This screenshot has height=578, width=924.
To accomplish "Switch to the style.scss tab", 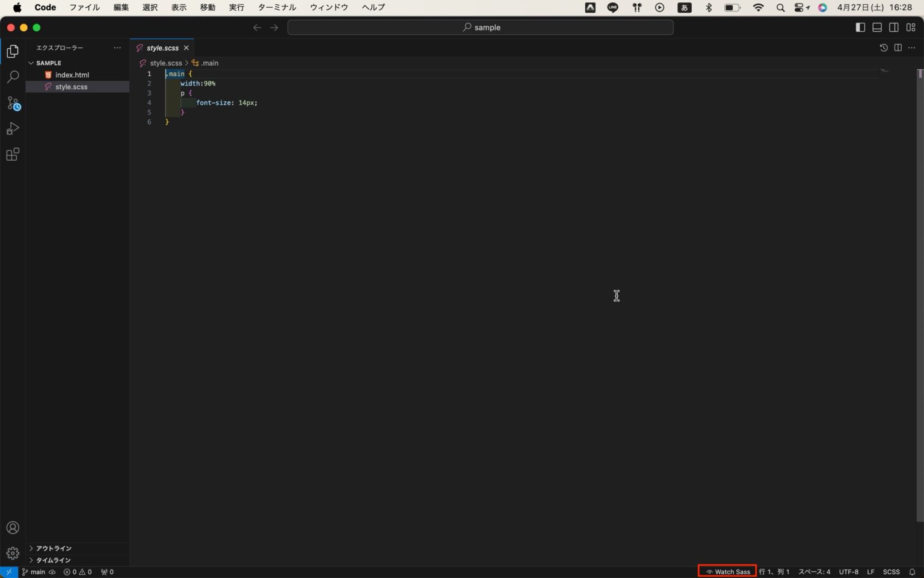I will [x=162, y=48].
